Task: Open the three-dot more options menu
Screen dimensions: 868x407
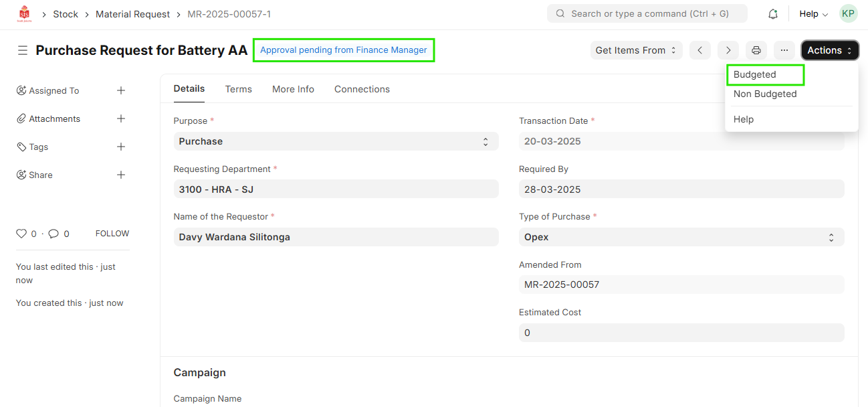Action: click(784, 50)
